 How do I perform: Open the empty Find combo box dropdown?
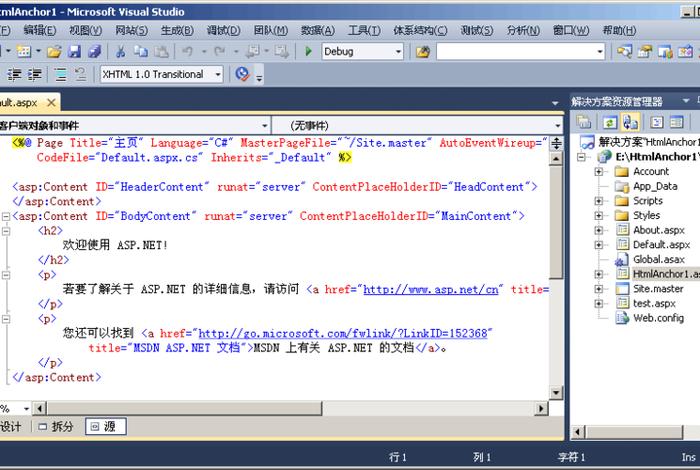[600, 52]
